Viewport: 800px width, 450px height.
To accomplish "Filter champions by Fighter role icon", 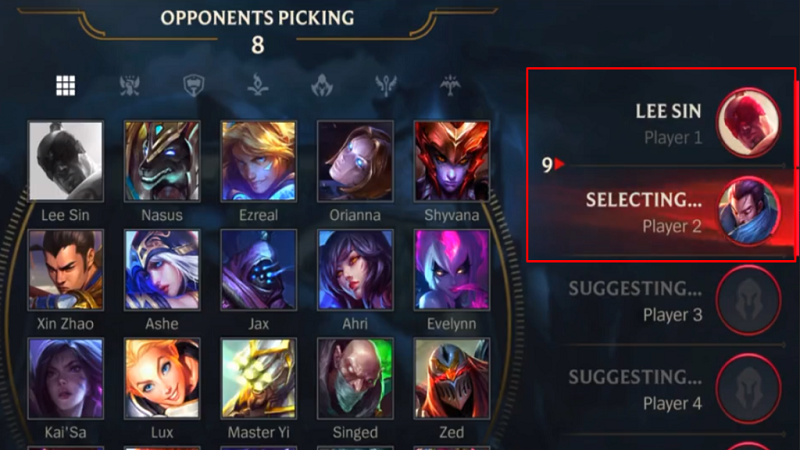I will click(x=130, y=86).
